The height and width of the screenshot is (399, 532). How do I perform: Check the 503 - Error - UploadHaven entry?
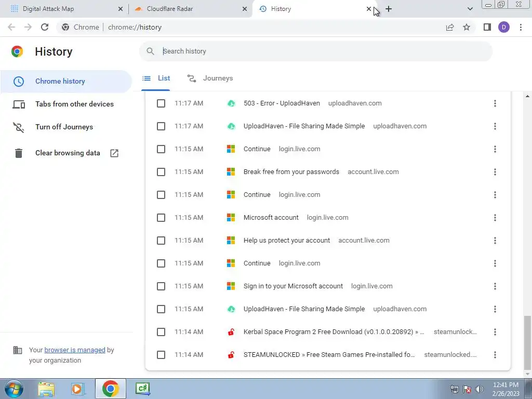coord(161,103)
